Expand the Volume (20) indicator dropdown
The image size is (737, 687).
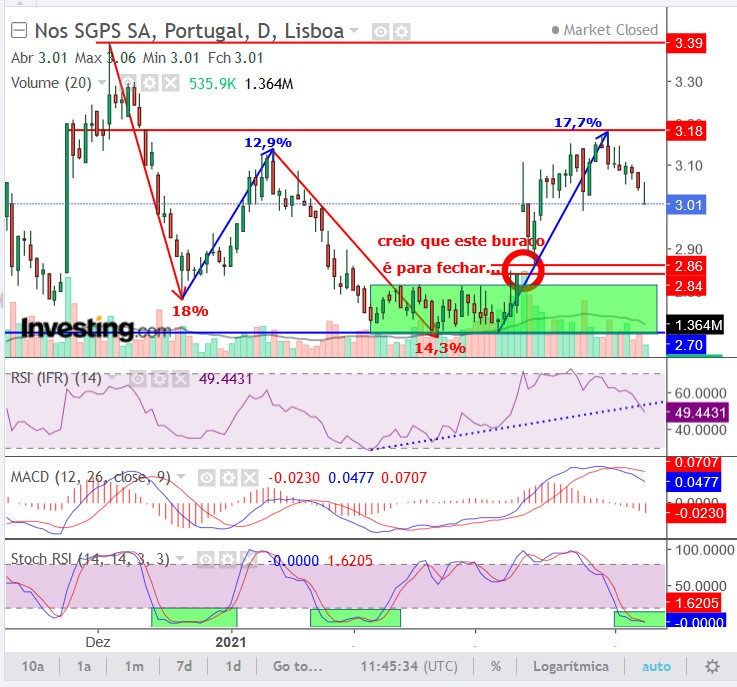pos(102,83)
